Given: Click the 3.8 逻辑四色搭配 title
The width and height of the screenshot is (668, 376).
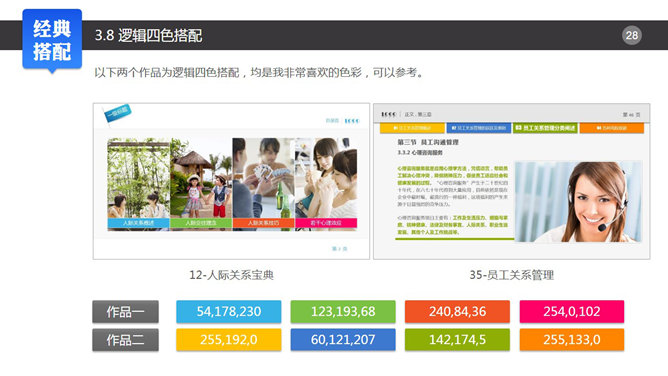Looking at the screenshot, I should [148, 35].
